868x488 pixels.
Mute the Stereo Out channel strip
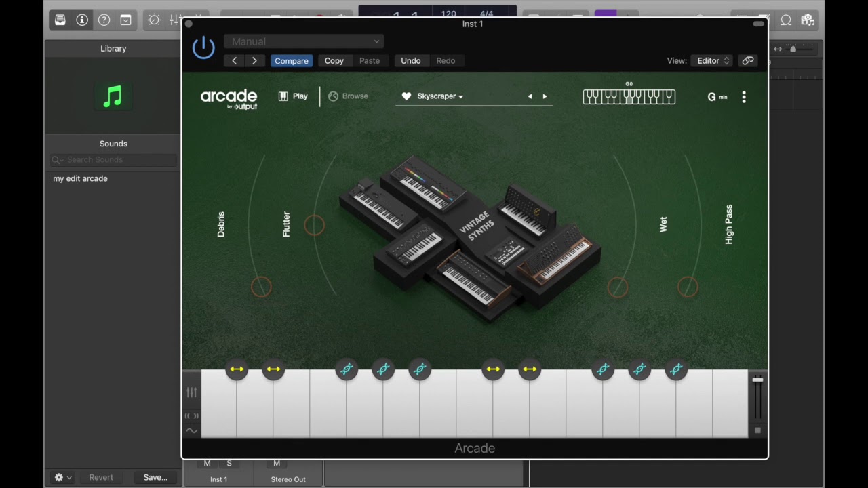277,464
